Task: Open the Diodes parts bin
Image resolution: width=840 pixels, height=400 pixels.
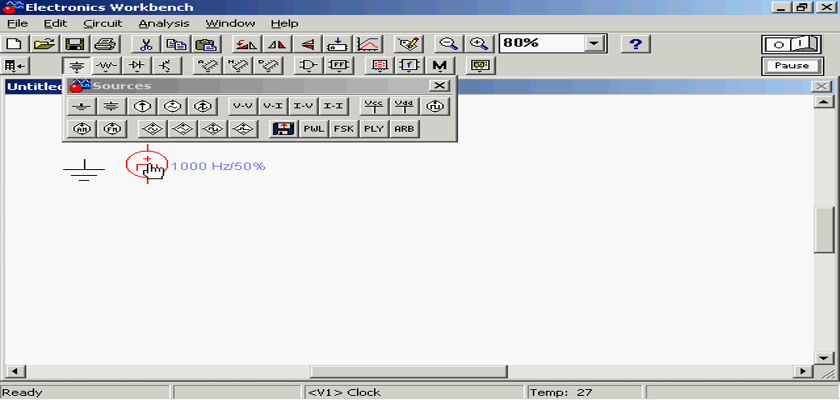Action: [x=137, y=66]
